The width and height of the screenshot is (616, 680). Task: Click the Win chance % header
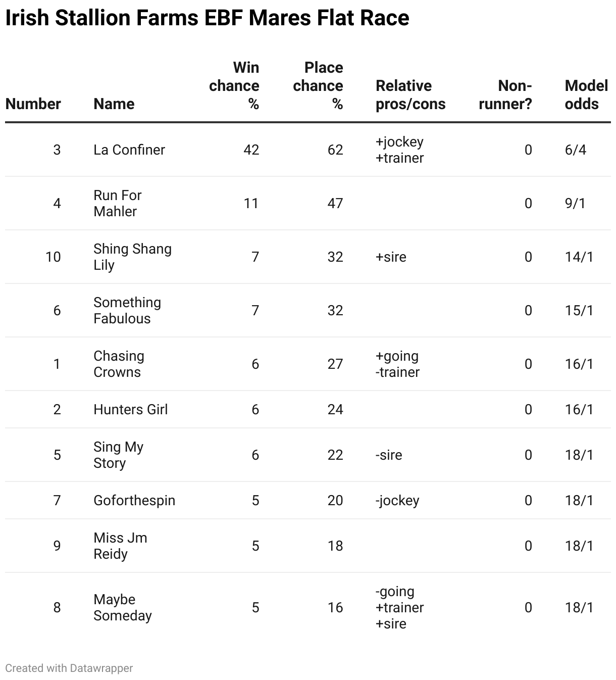click(234, 86)
